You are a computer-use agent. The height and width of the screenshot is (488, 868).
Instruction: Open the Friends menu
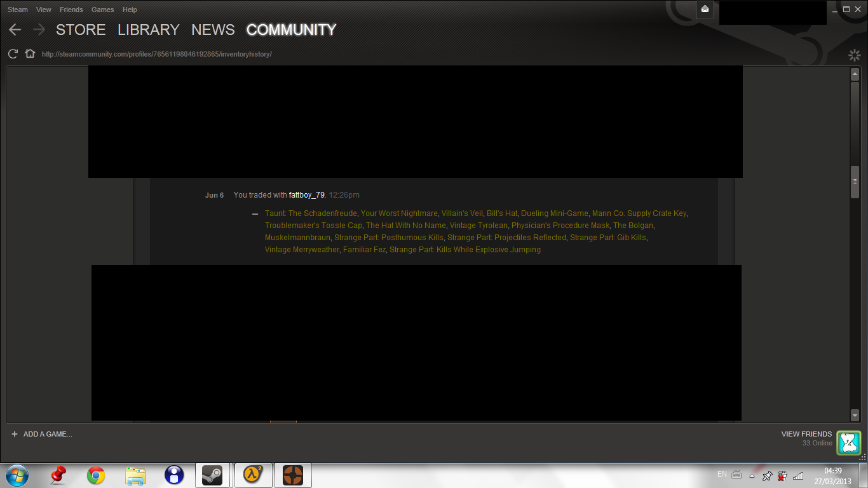tap(71, 10)
